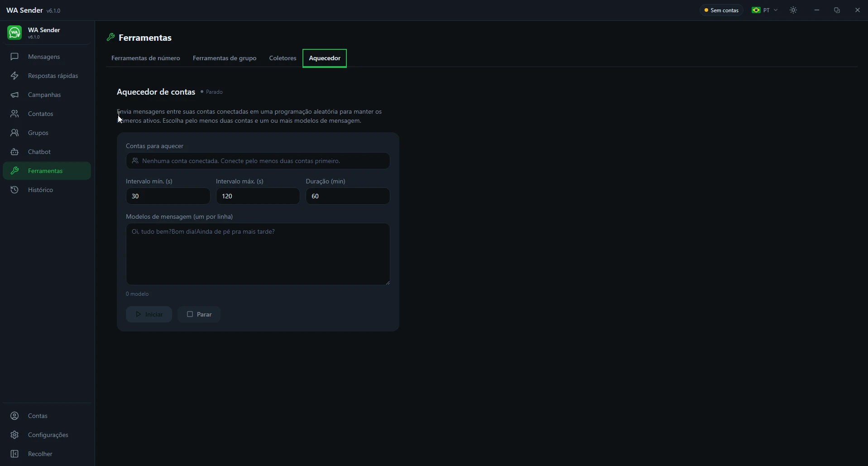Click the Histórico clock icon
This screenshot has width=868, height=466.
point(14,190)
